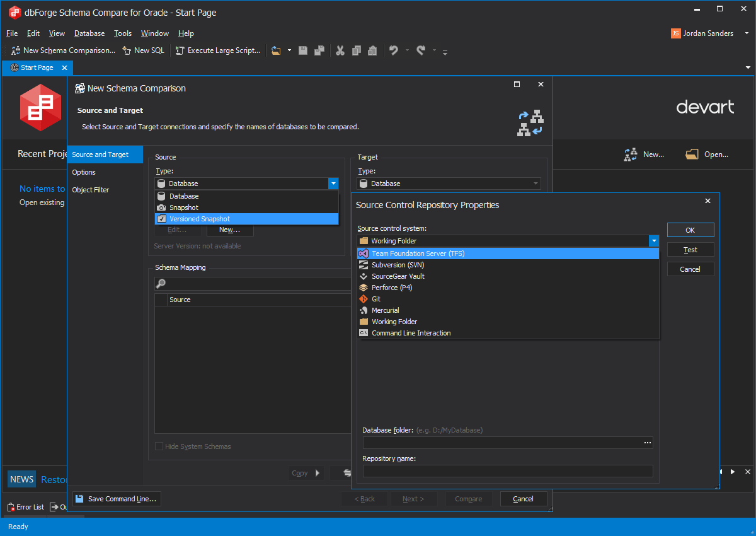Choose Team Foundation Server (TFS) from list

click(418, 253)
